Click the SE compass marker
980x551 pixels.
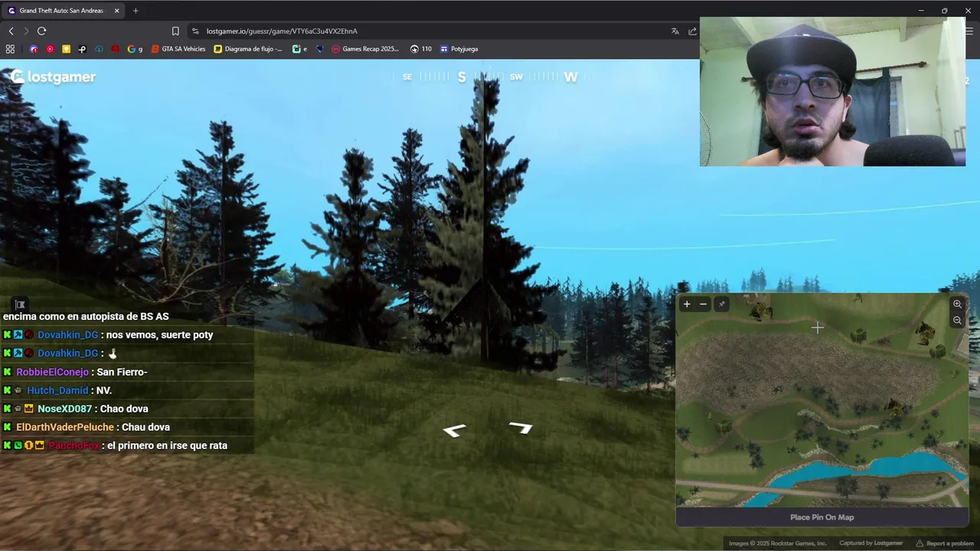click(x=407, y=77)
